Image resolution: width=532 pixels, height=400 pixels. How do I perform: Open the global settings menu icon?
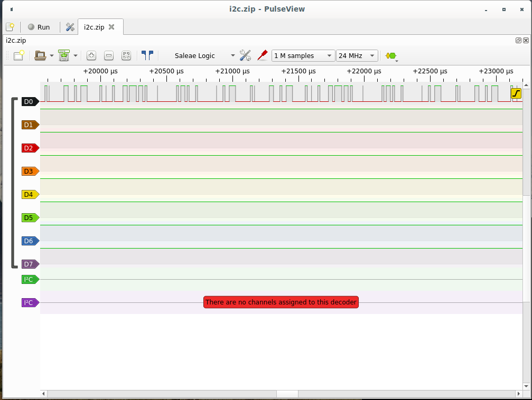tap(70, 27)
